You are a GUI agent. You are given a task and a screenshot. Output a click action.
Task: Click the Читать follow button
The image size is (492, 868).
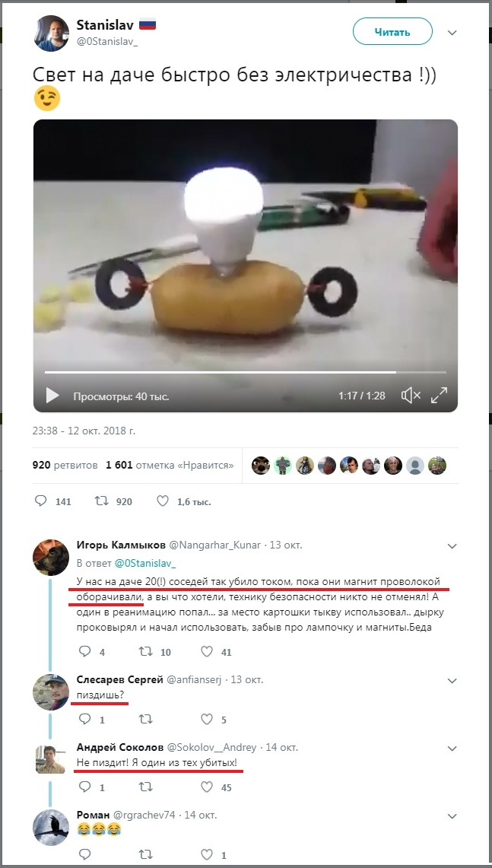[392, 32]
